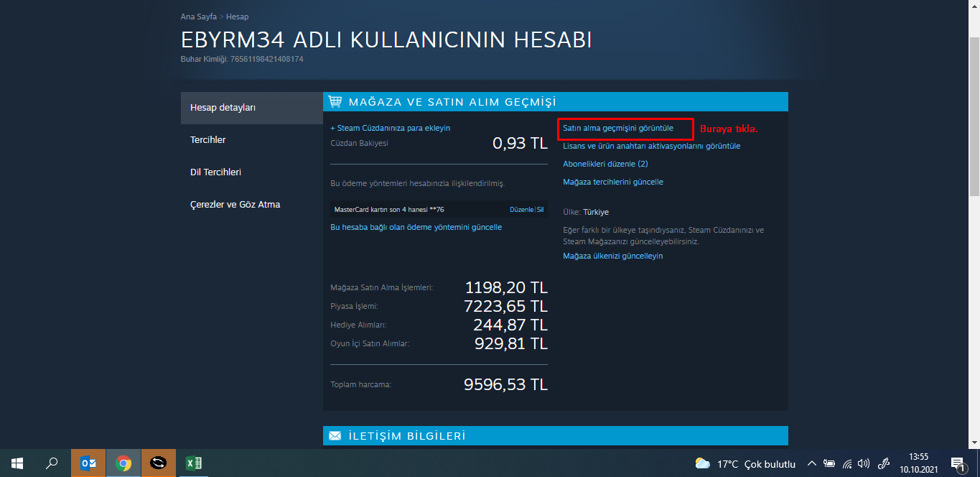Open the pen workspace tray icon
This screenshot has width=980, height=477.
tap(884, 464)
